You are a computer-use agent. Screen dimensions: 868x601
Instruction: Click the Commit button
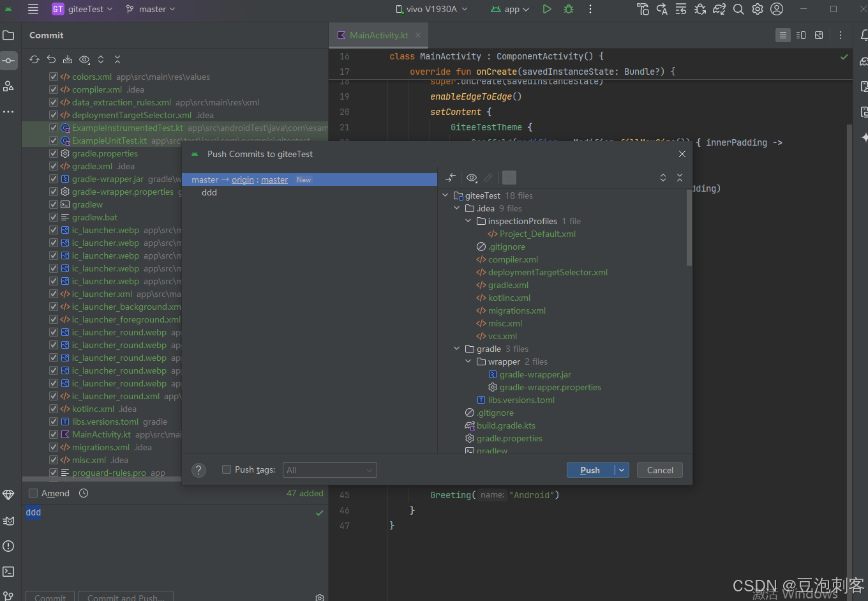(50, 597)
